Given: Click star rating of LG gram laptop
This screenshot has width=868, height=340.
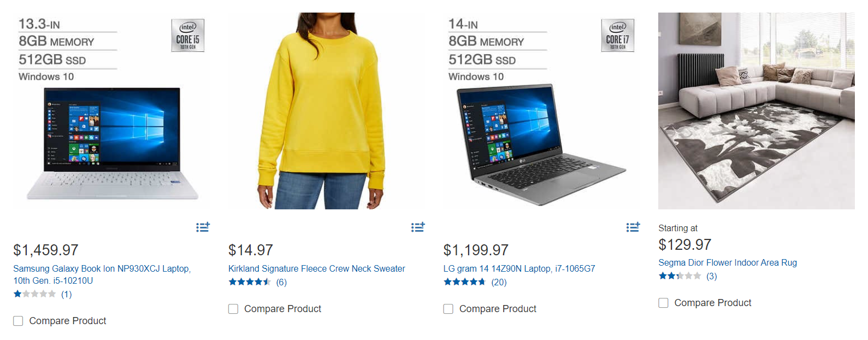Looking at the screenshot, I should (464, 282).
